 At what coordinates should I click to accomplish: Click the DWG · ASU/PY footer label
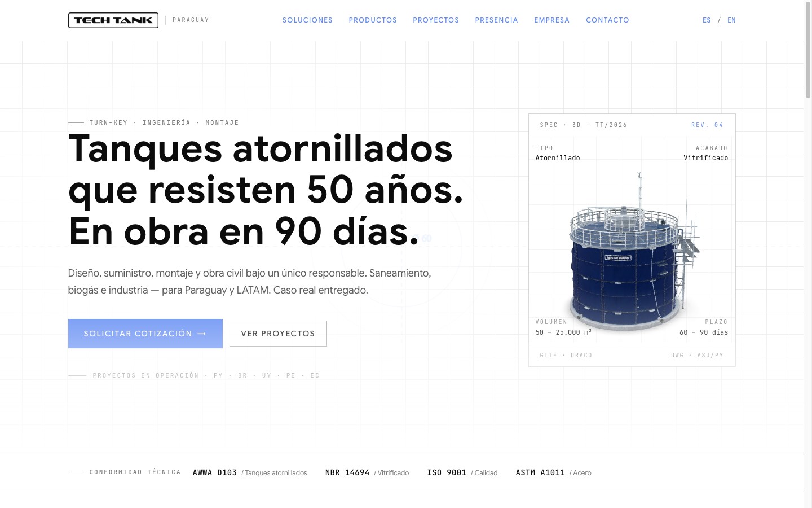pyautogui.click(x=697, y=356)
